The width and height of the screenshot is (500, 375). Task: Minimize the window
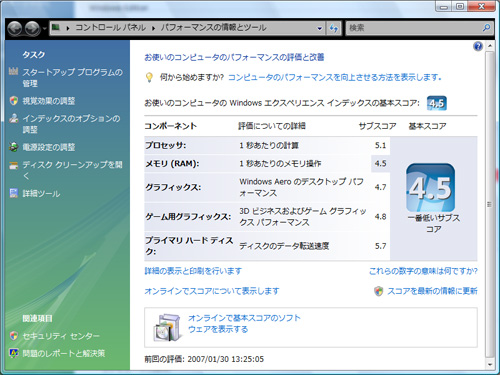(x=443, y=7)
